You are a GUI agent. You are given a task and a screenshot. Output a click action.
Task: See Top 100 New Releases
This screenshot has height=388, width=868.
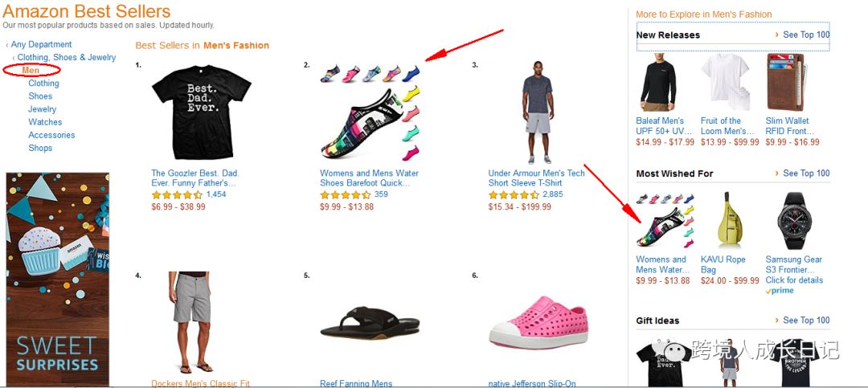tap(806, 35)
